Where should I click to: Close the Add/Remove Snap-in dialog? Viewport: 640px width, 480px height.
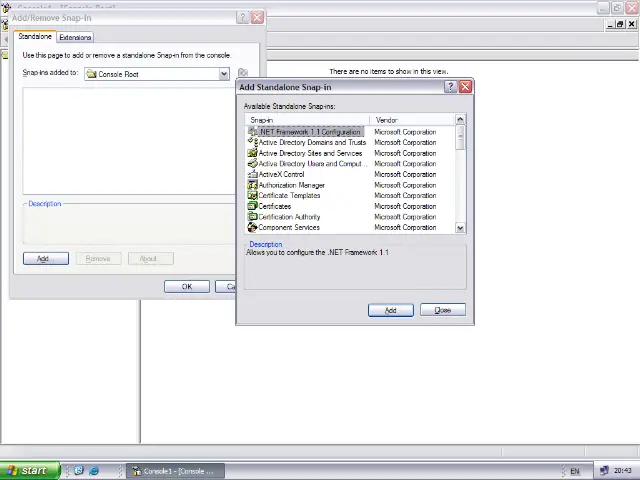click(258, 18)
